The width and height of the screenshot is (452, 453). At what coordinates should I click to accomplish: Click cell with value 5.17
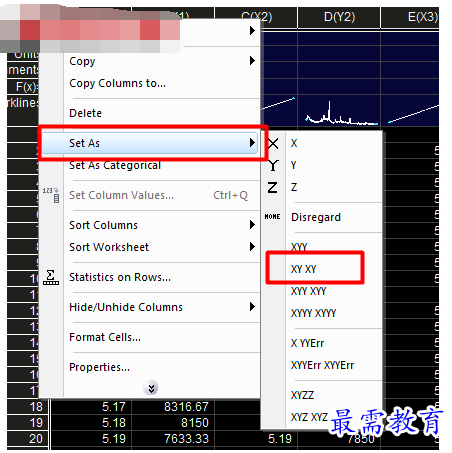pos(91,407)
